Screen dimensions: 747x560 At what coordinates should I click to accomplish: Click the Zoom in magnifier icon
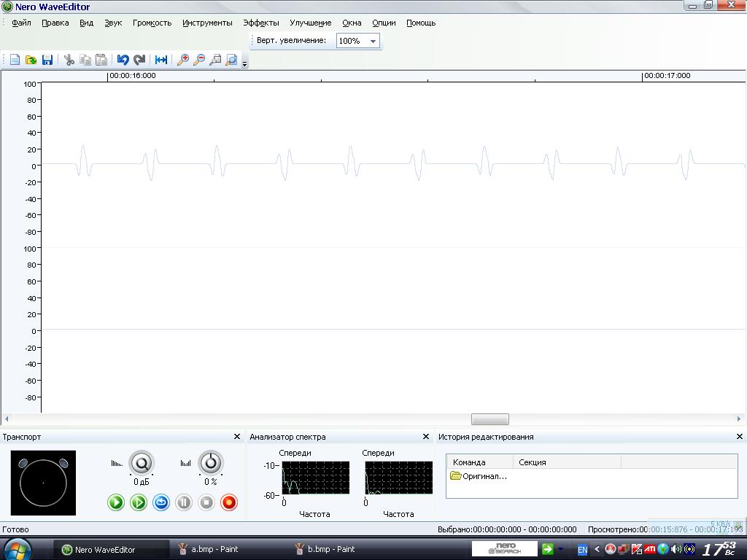[x=183, y=60]
